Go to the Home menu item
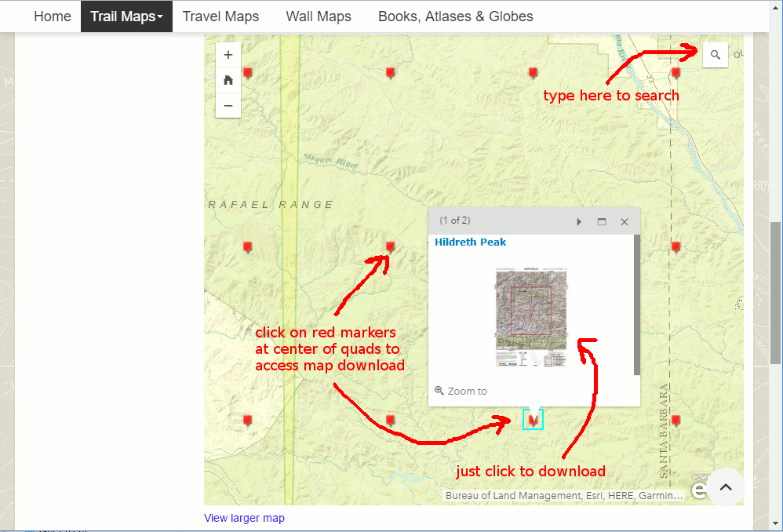This screenshot has height=532, width=783. [52, 16]
